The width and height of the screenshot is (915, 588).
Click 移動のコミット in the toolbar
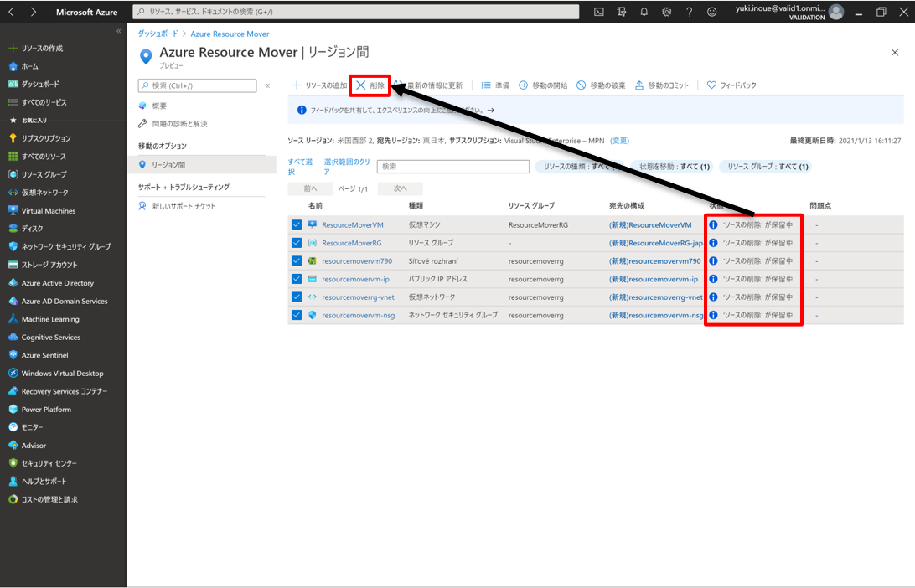click(x=662, y=85)
